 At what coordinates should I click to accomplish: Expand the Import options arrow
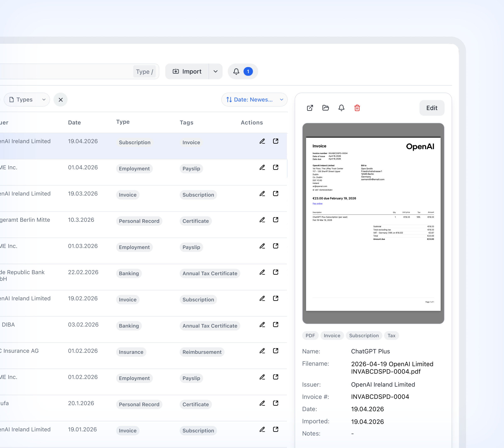pos(215,72)
